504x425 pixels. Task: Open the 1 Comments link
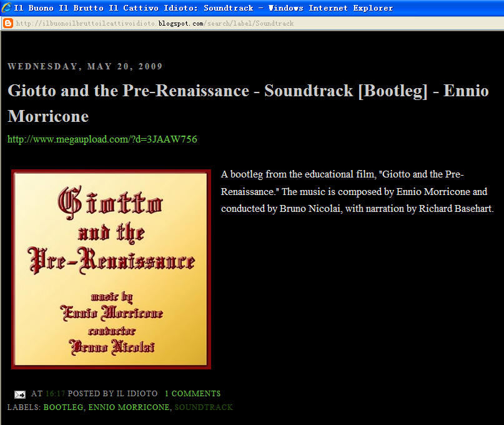192,394
